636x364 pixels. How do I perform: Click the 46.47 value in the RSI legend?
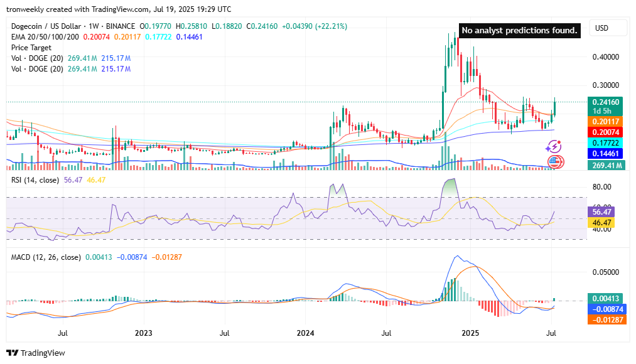point(96,180)
